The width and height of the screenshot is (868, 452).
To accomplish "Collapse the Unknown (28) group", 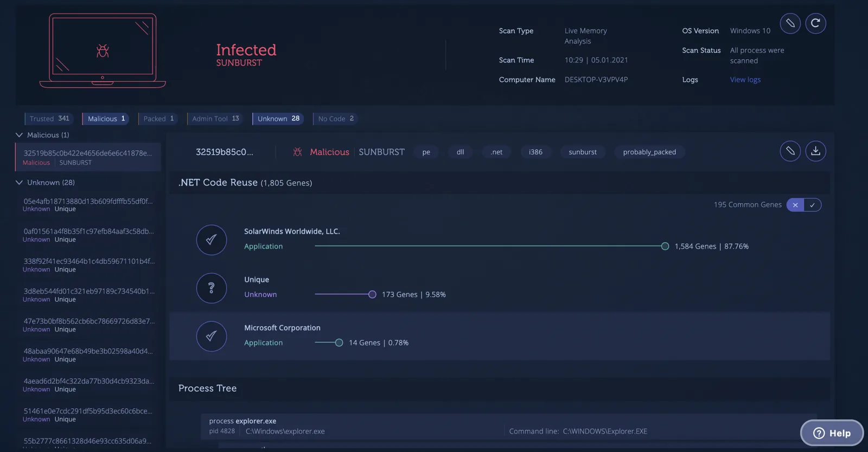I will pyautogui.click(x=19, y=183).
